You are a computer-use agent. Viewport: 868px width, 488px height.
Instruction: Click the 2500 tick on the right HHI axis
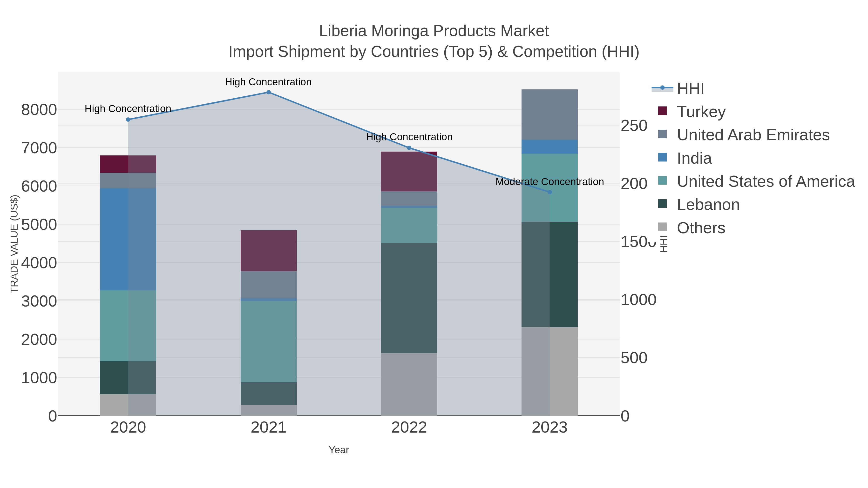tap(634, 126)
